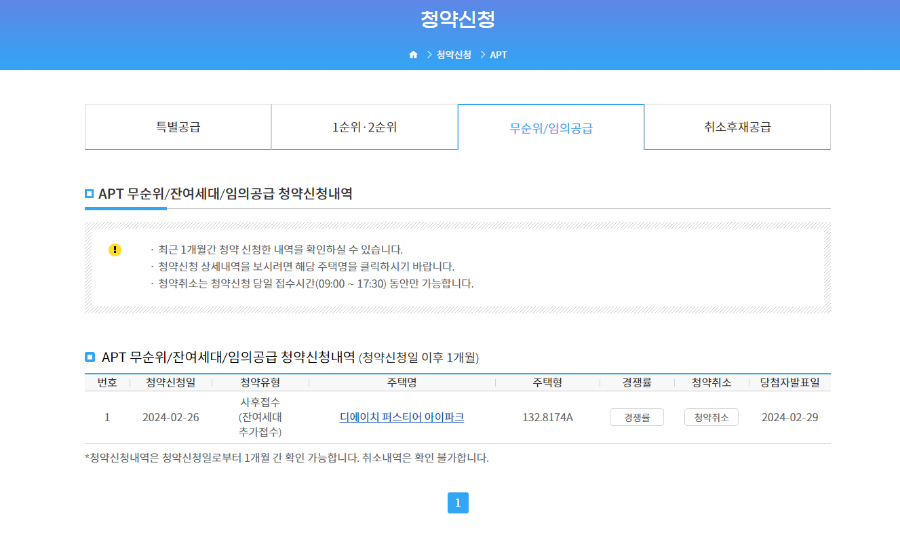Select the 무순위/임의공급 tab
Viewport: 900px width, 550px height.
coord(551,127)
